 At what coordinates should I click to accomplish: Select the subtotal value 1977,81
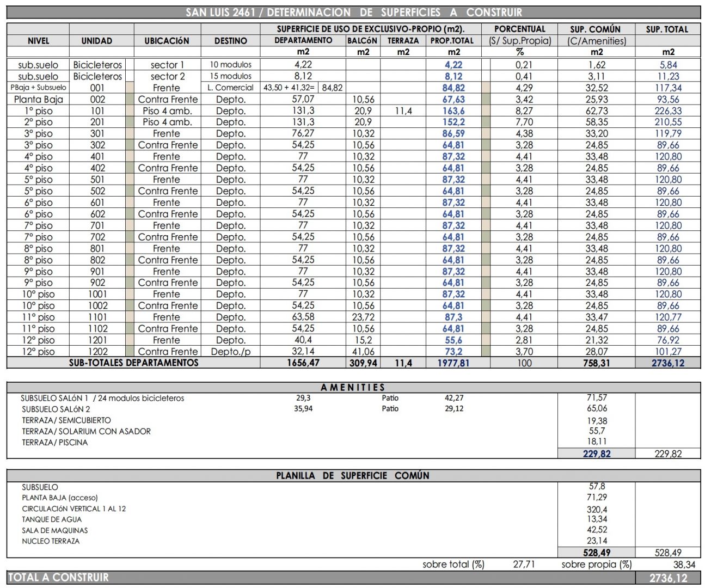(453, 363)
